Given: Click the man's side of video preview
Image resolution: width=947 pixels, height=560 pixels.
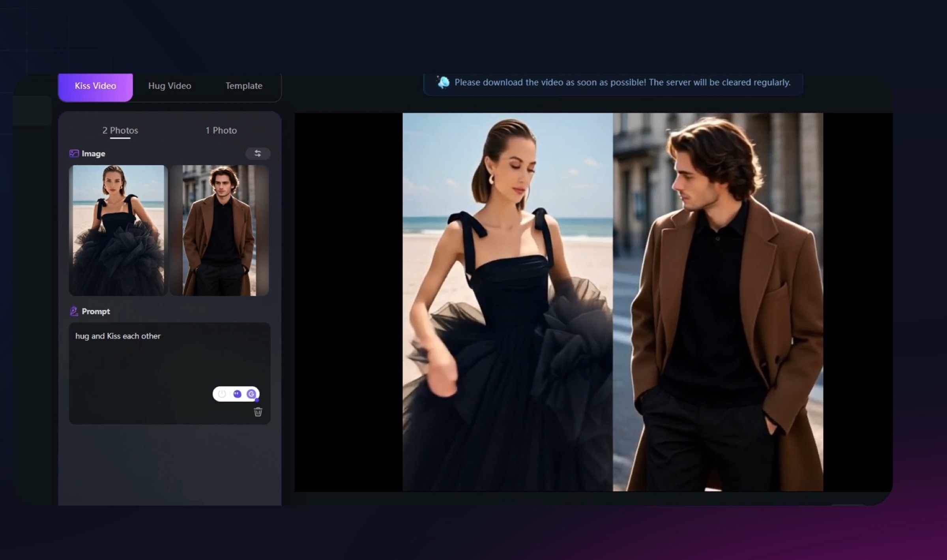Looking at the screenshot, I should click(718, 302).
